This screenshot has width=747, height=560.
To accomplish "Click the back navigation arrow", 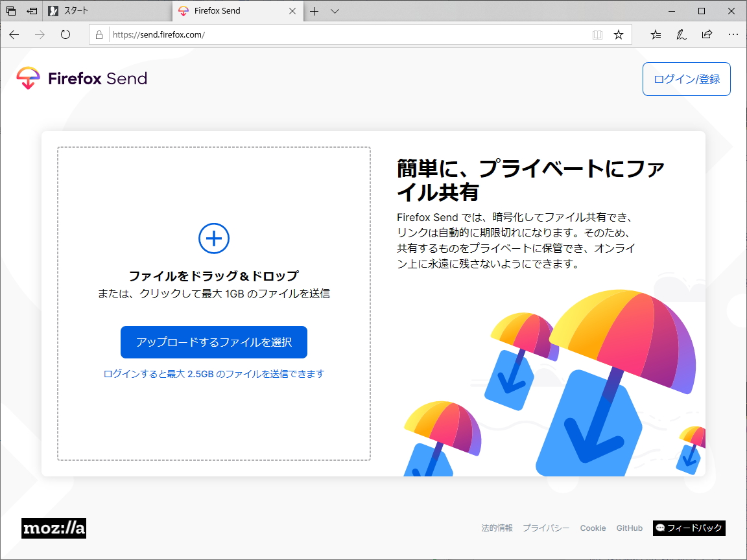I will pos(13,34).
